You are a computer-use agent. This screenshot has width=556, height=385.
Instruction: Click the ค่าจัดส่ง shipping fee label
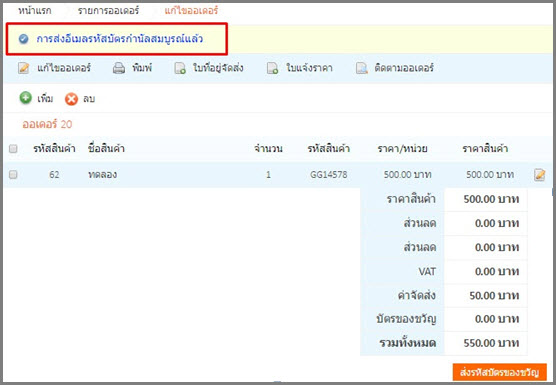coord(417,295)
